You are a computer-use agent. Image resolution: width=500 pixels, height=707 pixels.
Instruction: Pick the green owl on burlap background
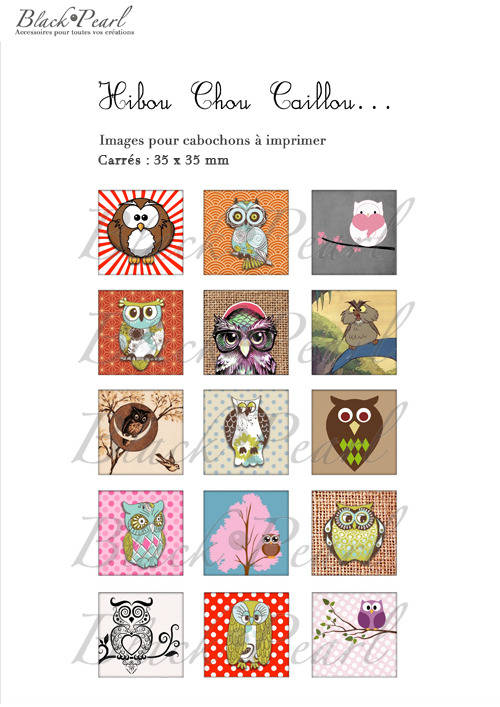coord(354,533)
